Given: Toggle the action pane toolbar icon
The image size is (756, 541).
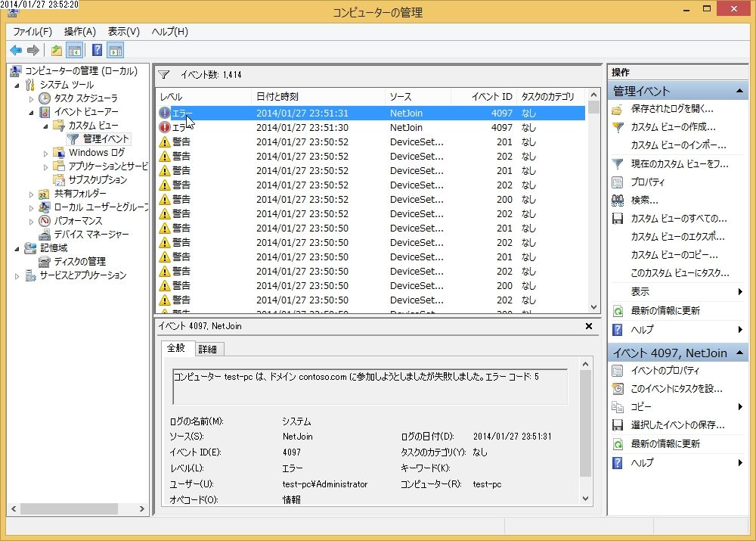Looking at the screenshot, I should 116,50.
